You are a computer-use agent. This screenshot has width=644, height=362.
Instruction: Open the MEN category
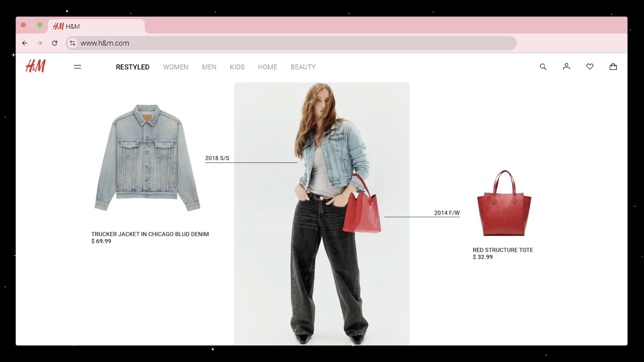tap(209, 67)
